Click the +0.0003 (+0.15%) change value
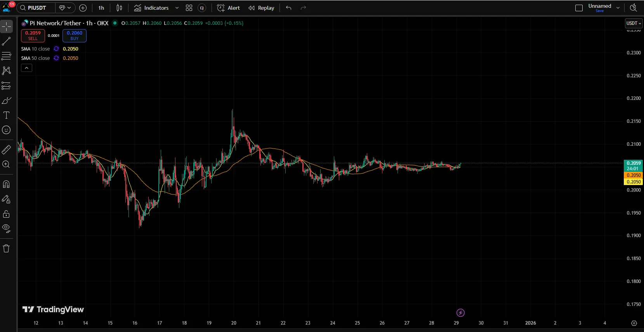Screen dimensions: 644x332 coord(224,23)
